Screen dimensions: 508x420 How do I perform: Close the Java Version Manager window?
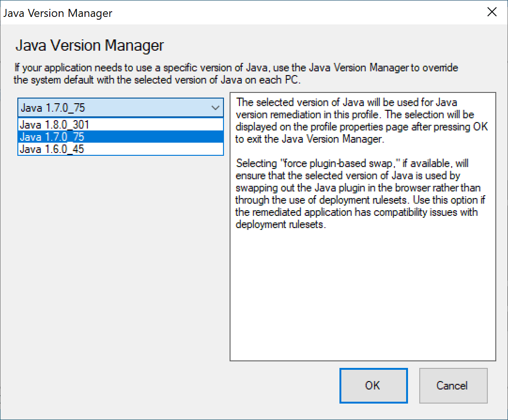pyautogui.click(x=492, y=12)
